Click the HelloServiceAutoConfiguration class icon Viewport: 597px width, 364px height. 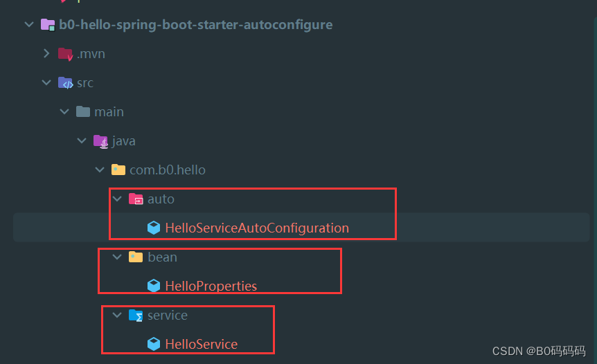[x=154, y=228]
